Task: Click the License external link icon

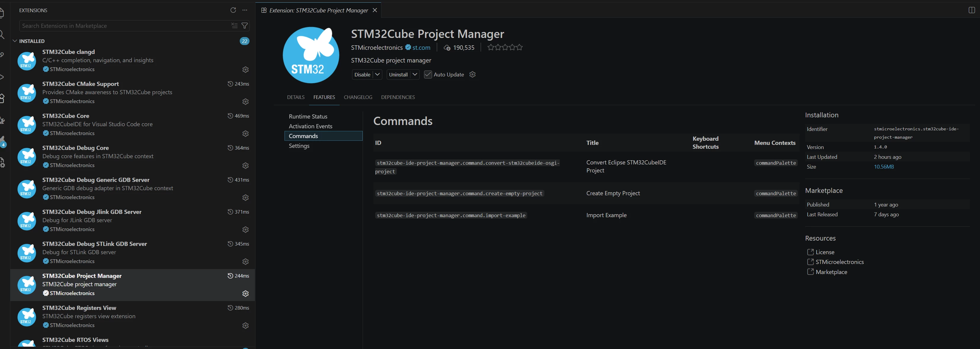Action: click(x=810, y=252)
